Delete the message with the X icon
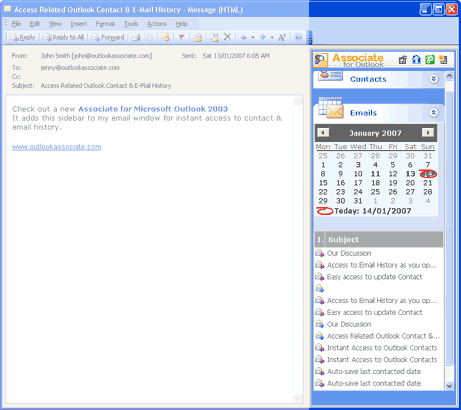The width and height of the screenshot is (461, 410). (227, 37)
